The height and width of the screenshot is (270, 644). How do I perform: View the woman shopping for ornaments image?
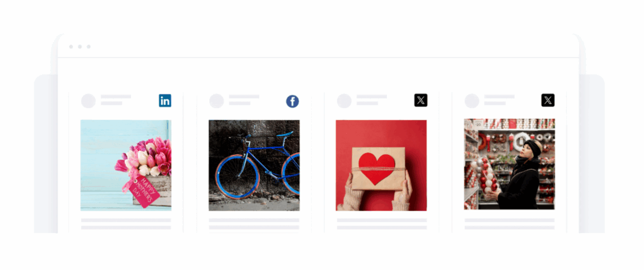[509, 165]
